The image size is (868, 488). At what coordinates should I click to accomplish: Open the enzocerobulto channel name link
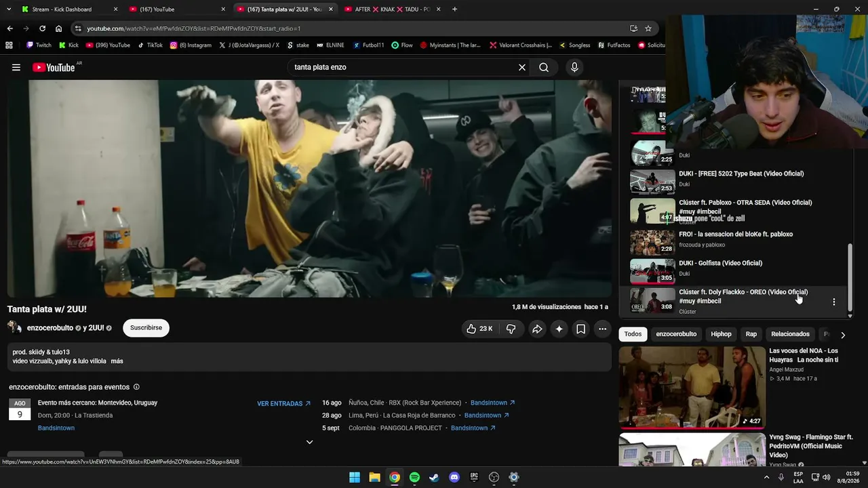click(x=50, y=328)
